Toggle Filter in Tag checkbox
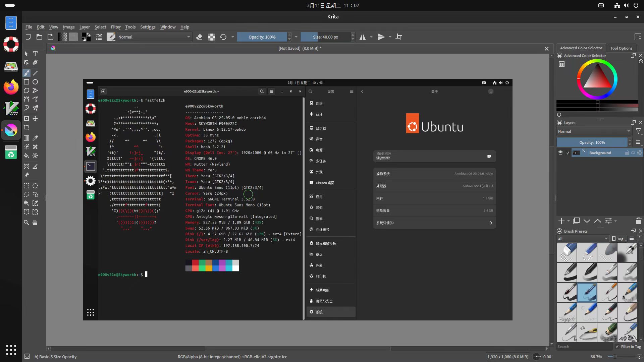The width and height of the screenshot is (644, 362). tap(617, 347)
